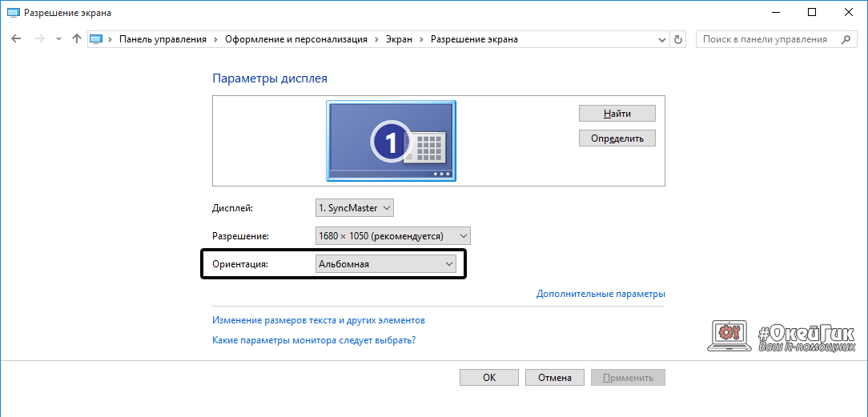Open address bar history dropdown

(x=661, y=40)
